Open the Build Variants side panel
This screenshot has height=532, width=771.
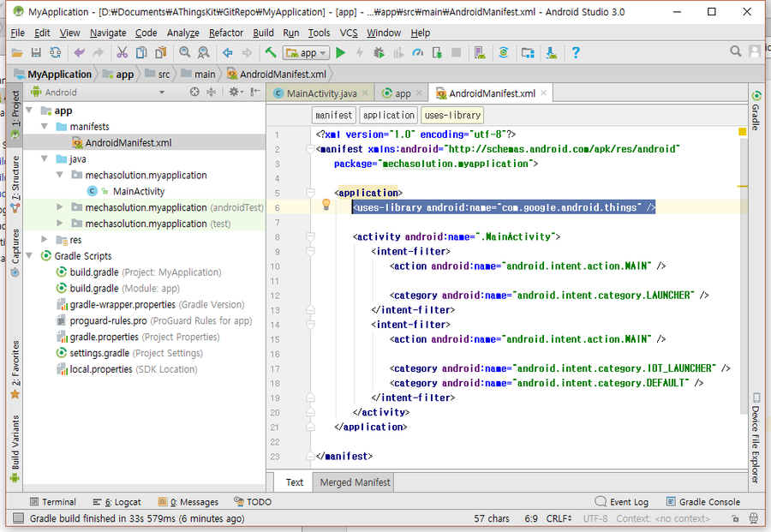tap(15, 448)
